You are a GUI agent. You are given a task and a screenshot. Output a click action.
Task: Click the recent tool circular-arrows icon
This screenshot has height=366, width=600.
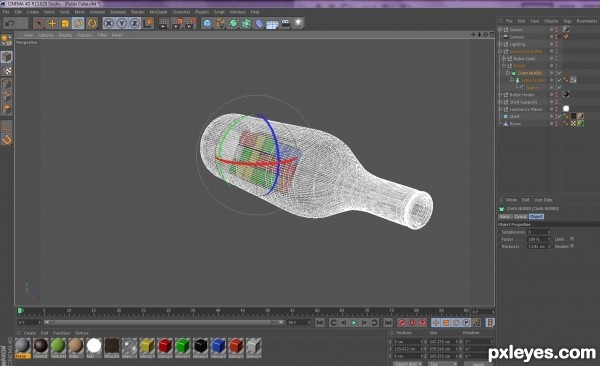pos(92,23)
